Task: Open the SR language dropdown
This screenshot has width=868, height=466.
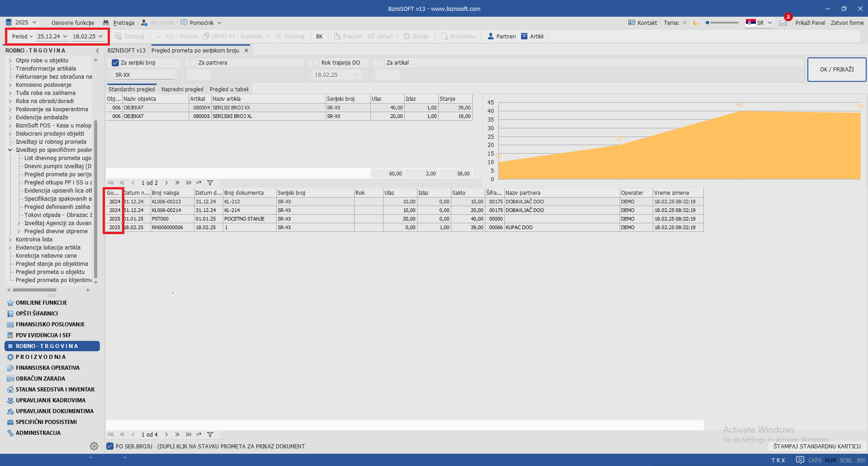Action: (x=759, y=23)
